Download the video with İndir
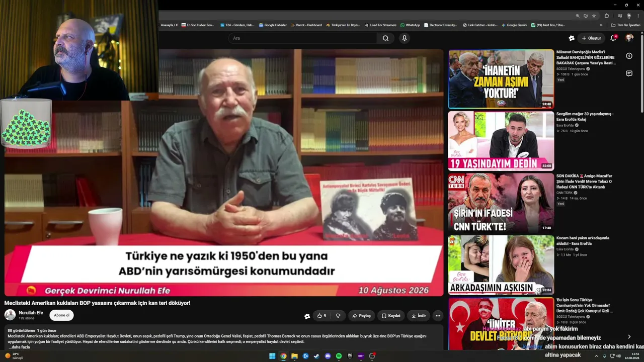Viewport: 644px width, 362px height. [419, 316]
